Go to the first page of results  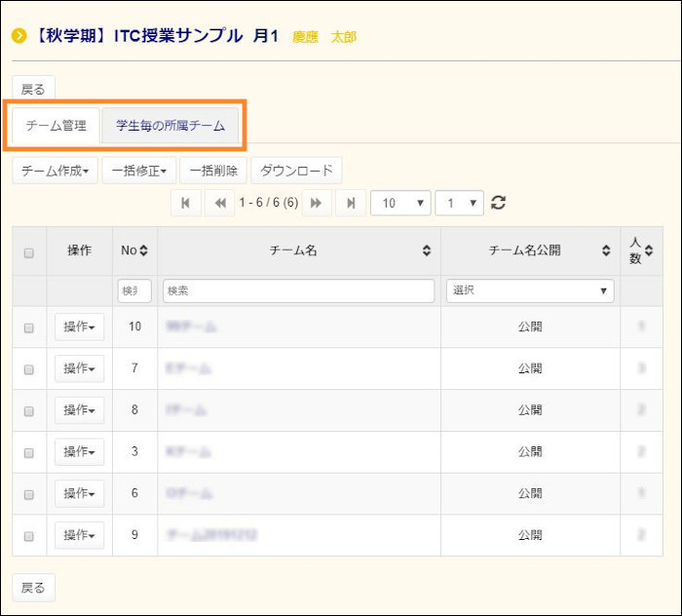(185, 203)
